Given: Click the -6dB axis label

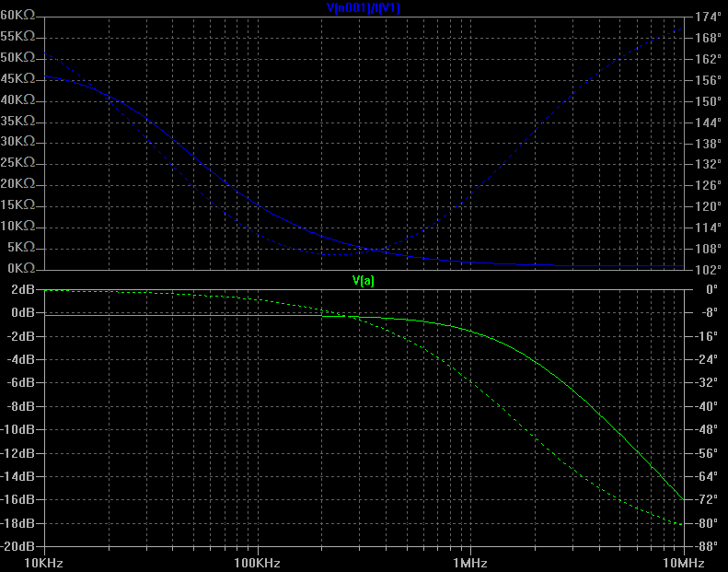Looking at the screenshot, I should tap(21, 382).
